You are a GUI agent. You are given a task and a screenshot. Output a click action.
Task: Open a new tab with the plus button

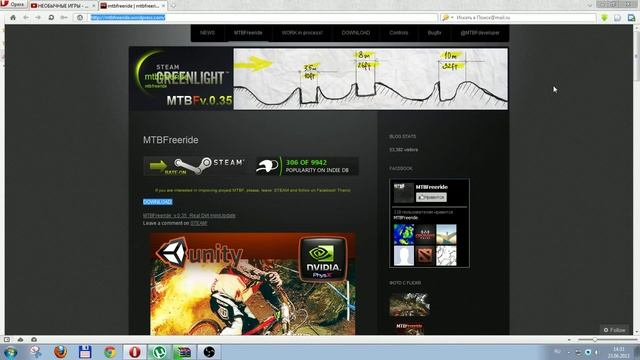pos(173,6)
